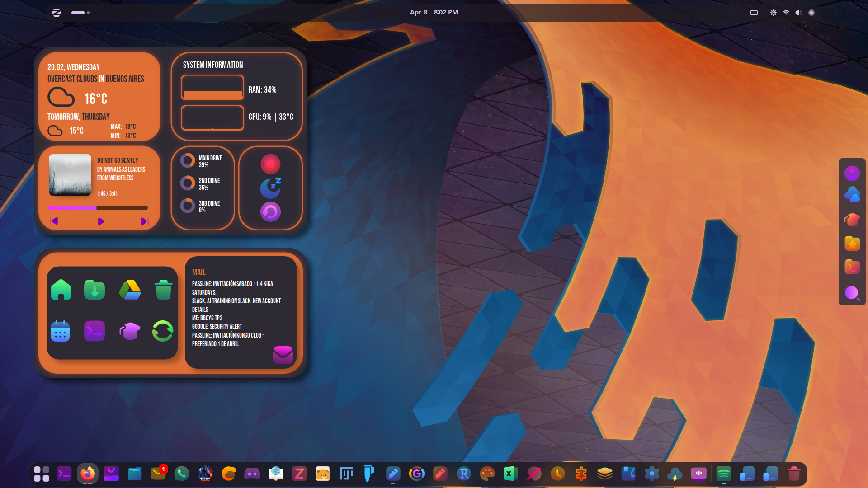The width and height of the screenshot is (868, 488).
Task: Open the clock app in the dock
Action: (557, 474)
